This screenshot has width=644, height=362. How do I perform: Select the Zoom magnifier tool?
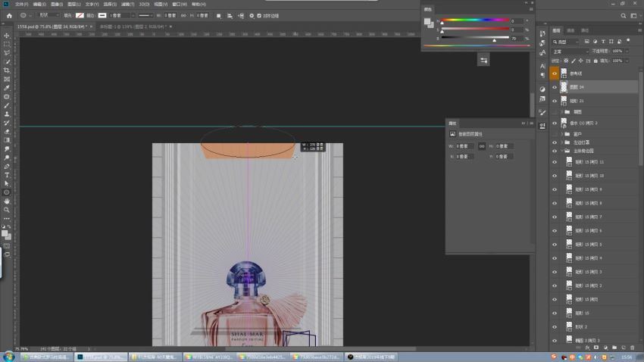click(7, 210)
